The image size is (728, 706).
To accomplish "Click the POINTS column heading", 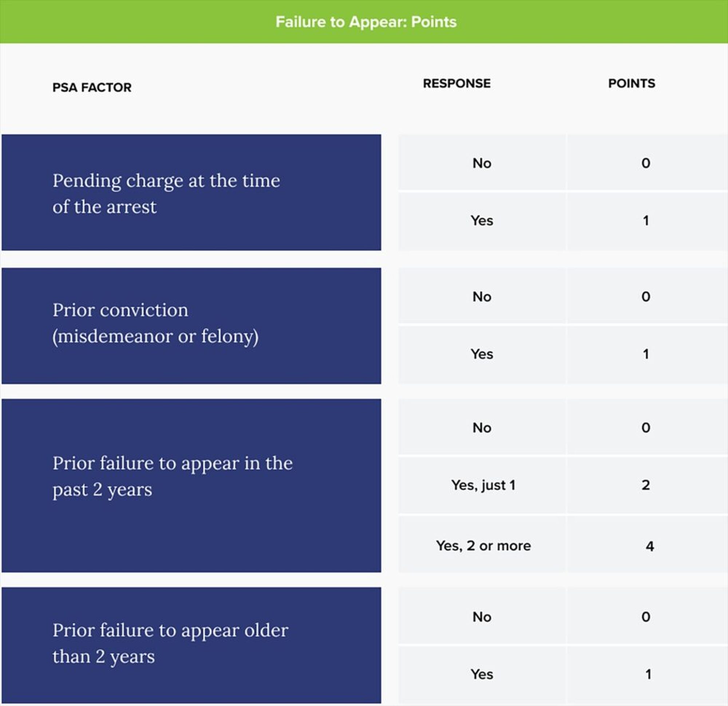I will [632, 84].
